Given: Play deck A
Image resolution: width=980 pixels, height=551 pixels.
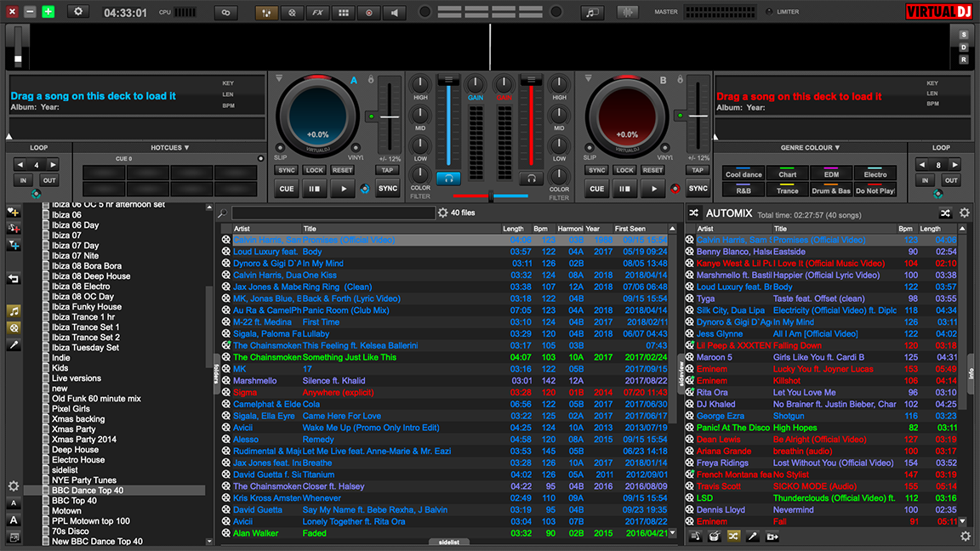Looking at the screenshot, I should click(x=343, y=189).
